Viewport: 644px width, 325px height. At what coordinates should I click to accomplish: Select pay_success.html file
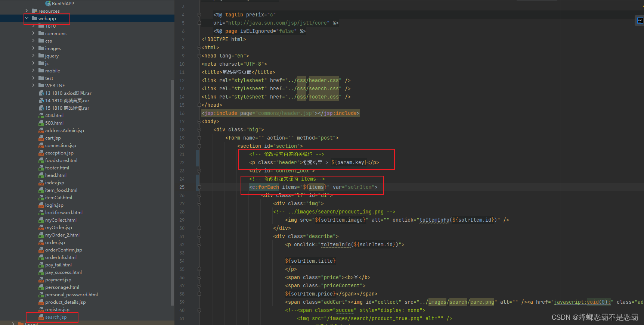64,272
